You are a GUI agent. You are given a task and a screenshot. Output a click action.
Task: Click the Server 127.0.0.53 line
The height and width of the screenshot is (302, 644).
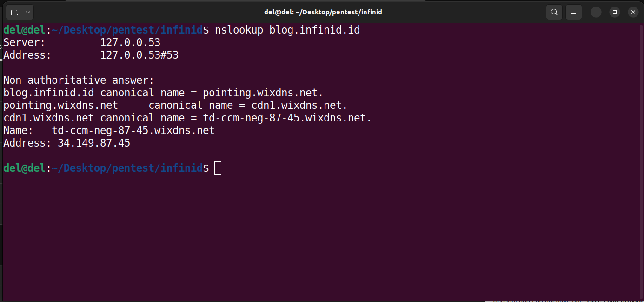(82, 43)
